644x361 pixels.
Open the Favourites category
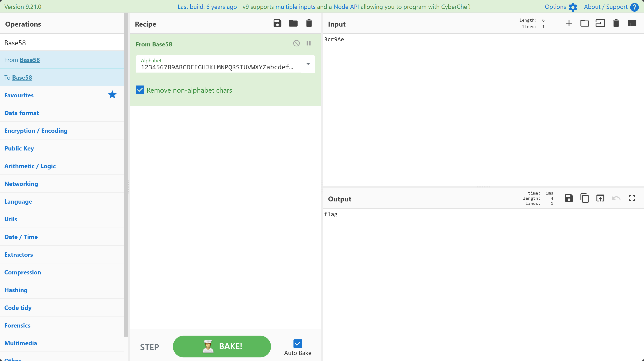tap(19, 95)
